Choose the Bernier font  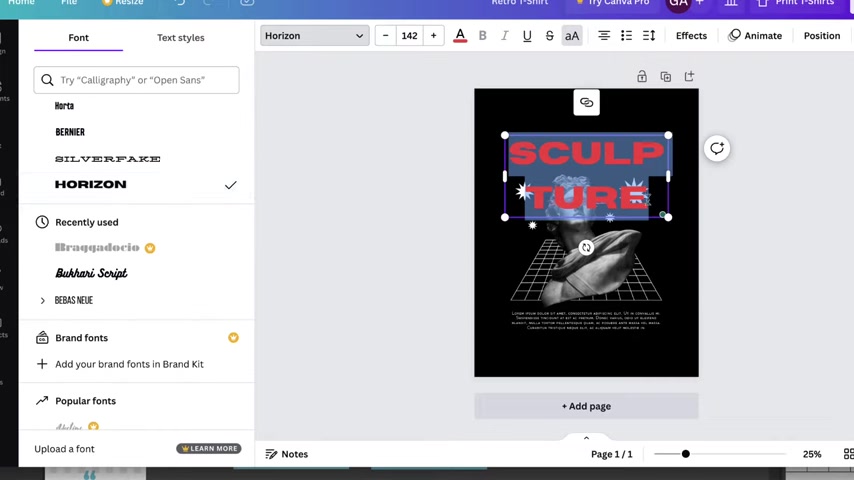(x=70, y=132)
